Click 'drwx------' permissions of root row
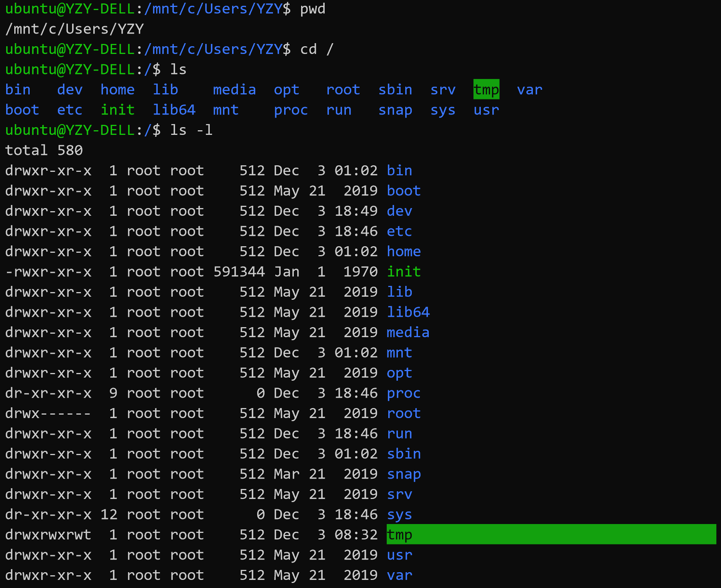Viewport: 721px width, 588px height. 49,413
